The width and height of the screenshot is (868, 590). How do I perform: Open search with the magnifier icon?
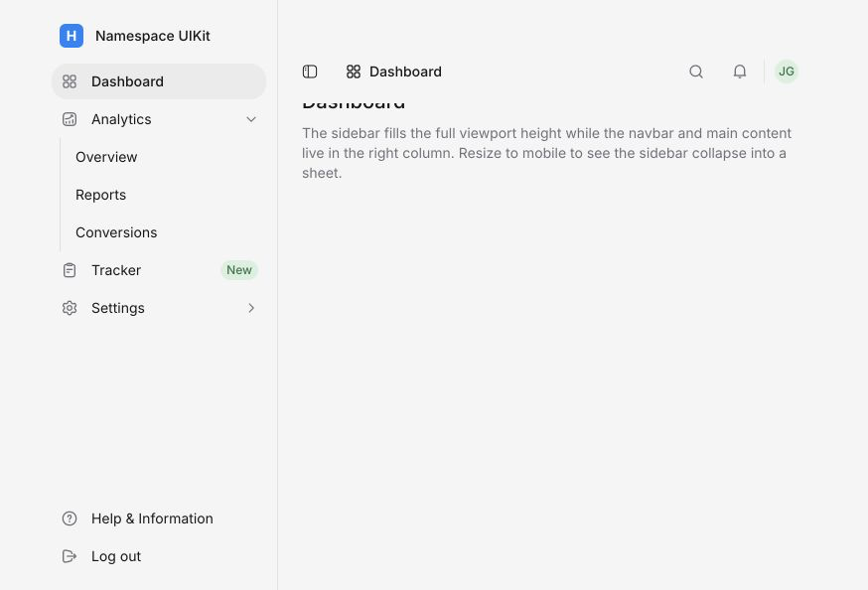[x=696, y=72]
